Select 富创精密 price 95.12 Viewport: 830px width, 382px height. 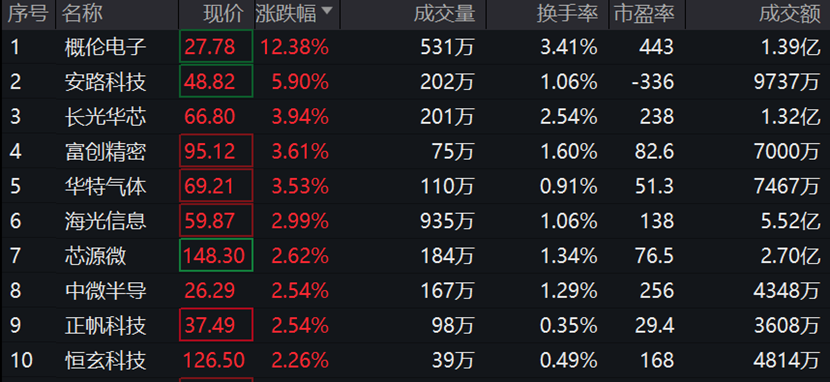click(x=210, y=152)
